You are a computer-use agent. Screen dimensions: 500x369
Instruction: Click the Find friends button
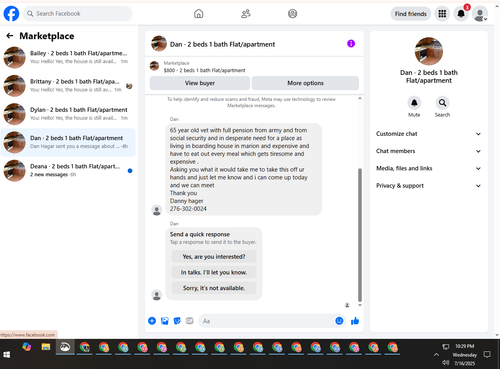411,14
